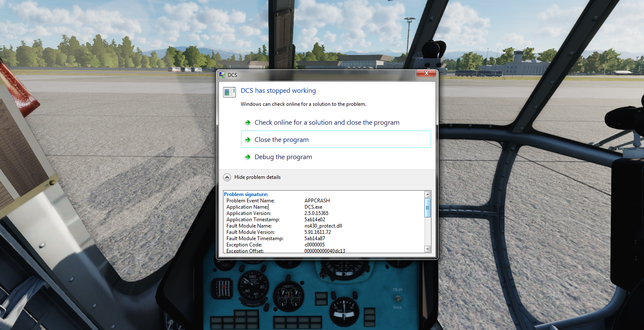Click fault module ns430_protect.dll
644x330 pixels.
point(323,226)
